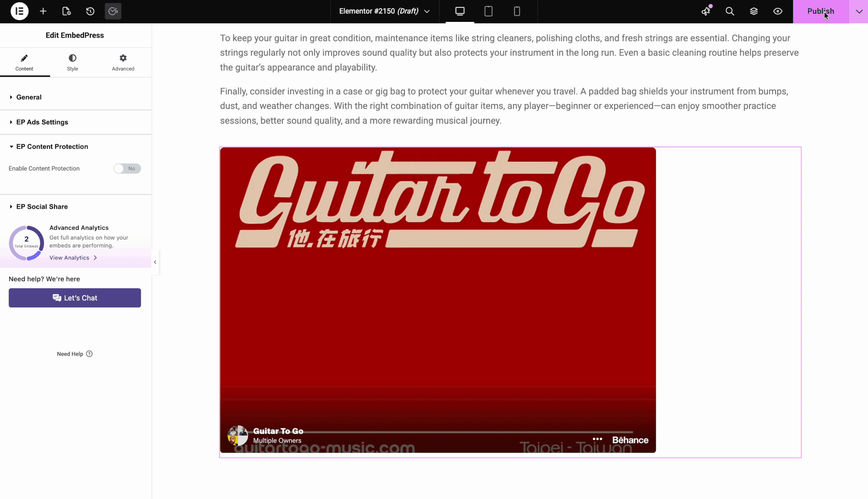Viewport: 868px width, 499px height.
Task: Switch to the Advanced tab
Action: (122, 62)
